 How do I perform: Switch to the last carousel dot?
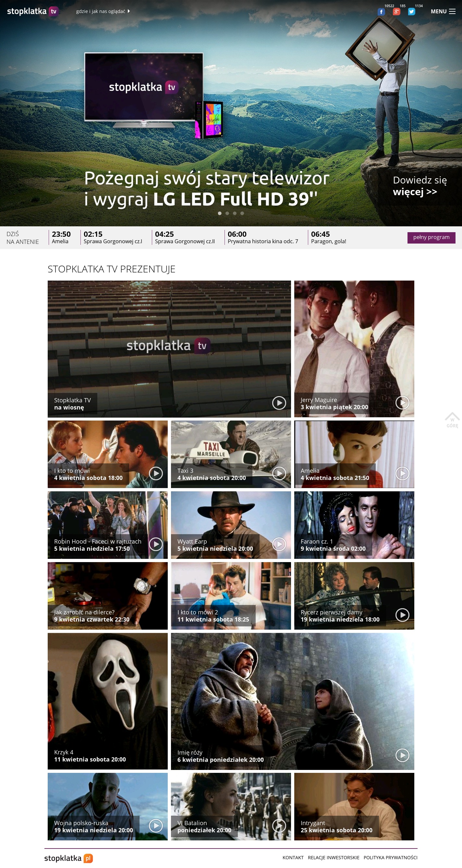242,213
